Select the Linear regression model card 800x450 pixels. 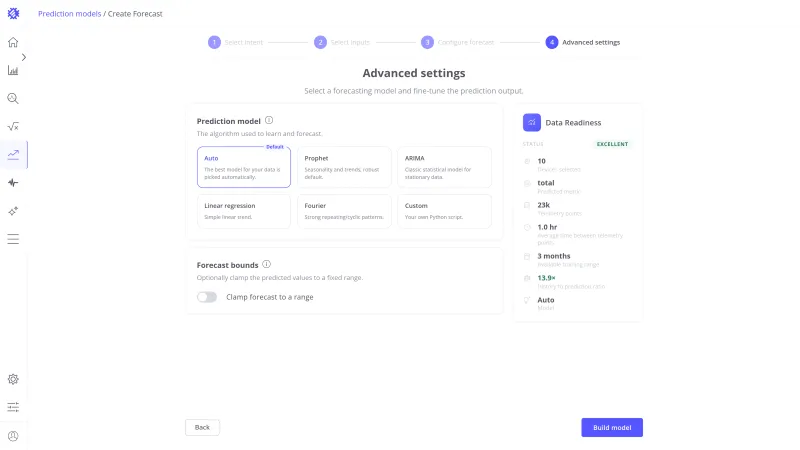pos(244,211)
